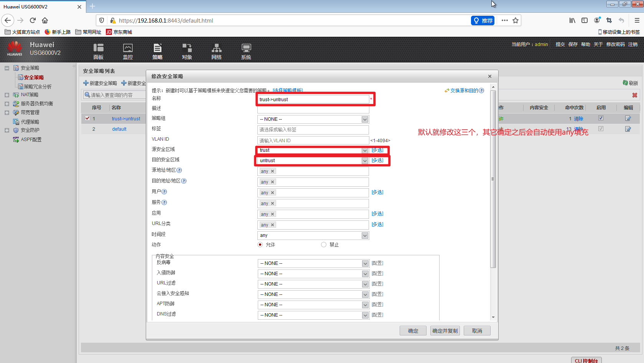
Task: Open the page actions three-dot menu
Action: point(505,20)
